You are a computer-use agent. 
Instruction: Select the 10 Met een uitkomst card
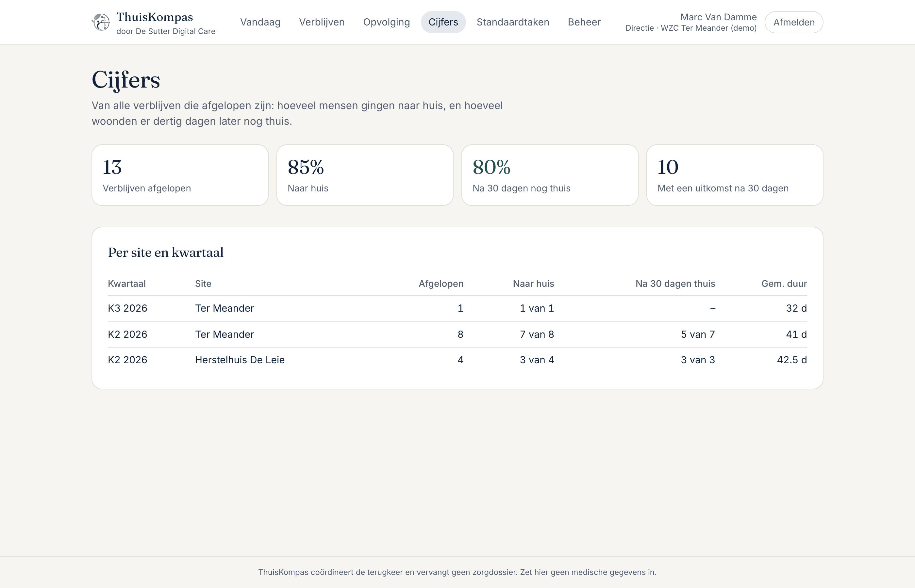pyautogui.click(x=735, y=175)
